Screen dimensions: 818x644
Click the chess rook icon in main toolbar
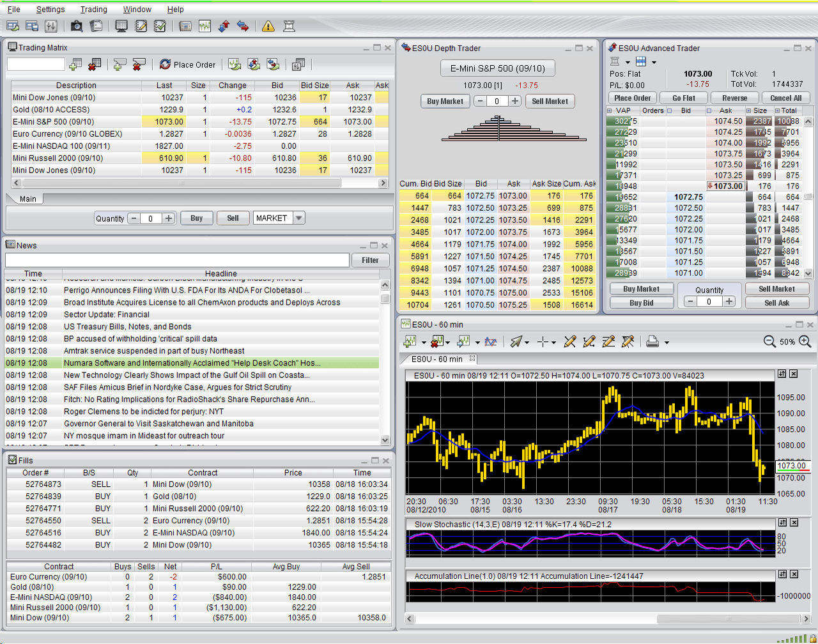pyautogui.click(x=289, y=26)
